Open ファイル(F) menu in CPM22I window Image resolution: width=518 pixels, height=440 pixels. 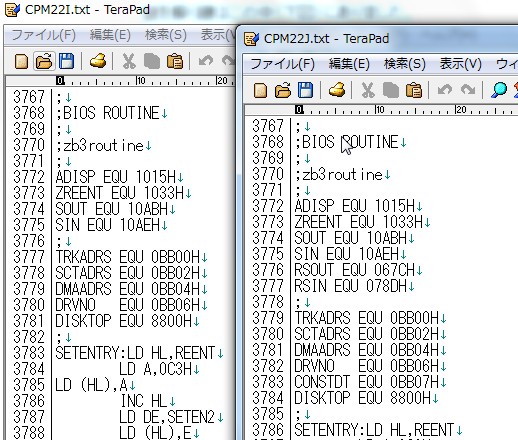tap(44, 35)
